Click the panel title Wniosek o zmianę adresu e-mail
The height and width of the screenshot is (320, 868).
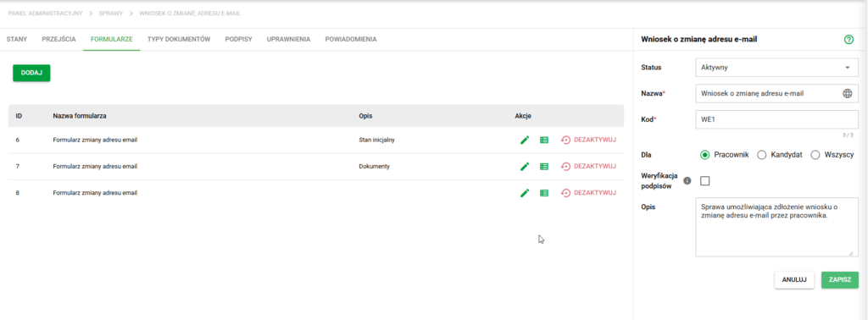tap(698, 39)
